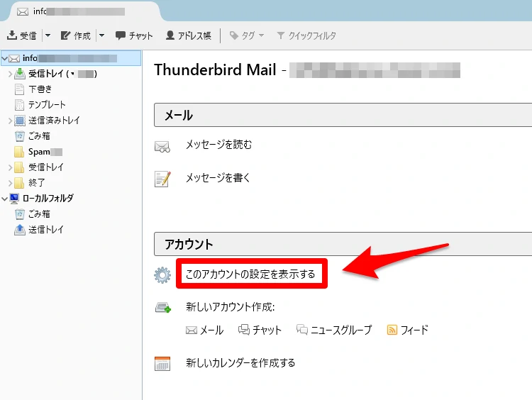This screenshot has height=400, width=532.
Task: Click メッセージを読む link
Action: coord(219,145)
